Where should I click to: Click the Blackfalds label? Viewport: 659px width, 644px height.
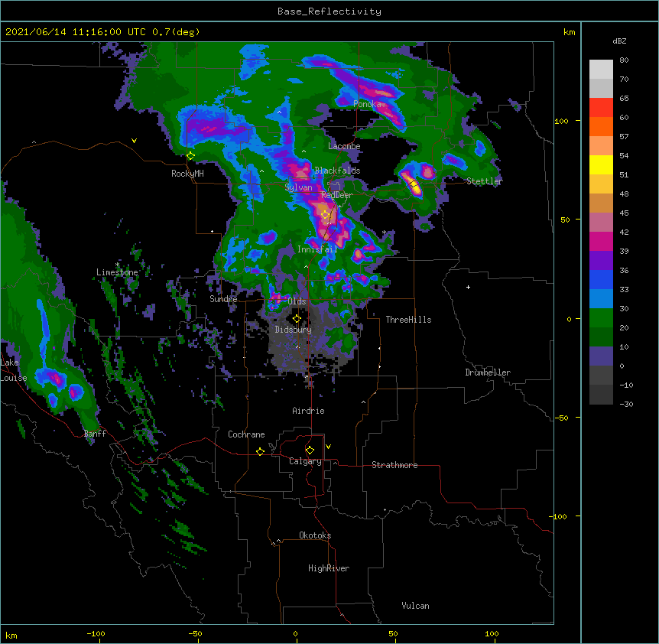pyautogui.click(x=337, y=171)
